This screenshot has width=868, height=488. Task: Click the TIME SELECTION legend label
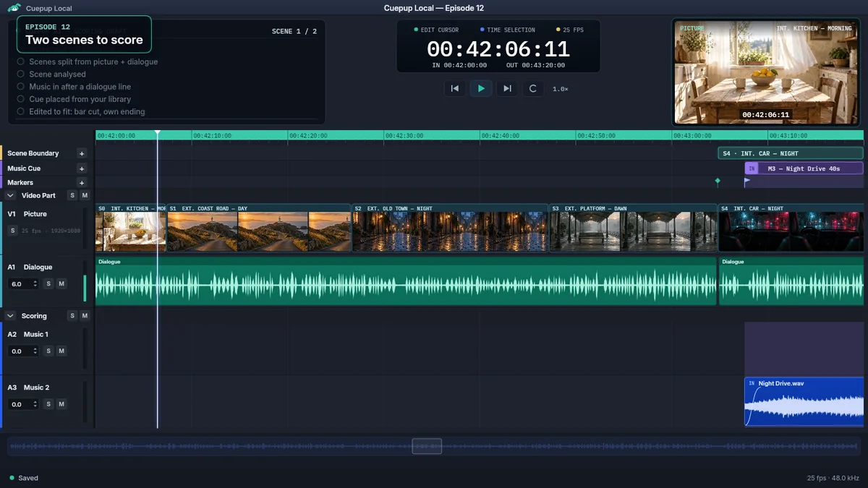coord(508,30)
